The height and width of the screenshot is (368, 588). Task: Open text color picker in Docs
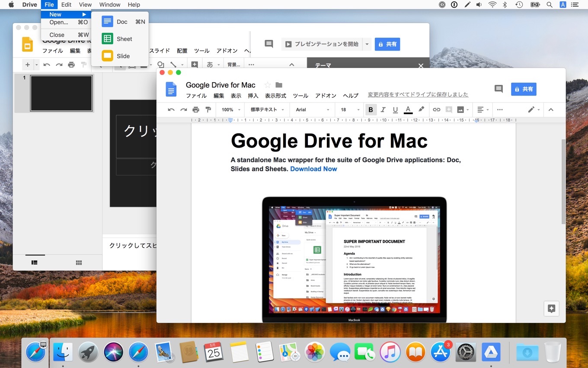coord(408,110)
